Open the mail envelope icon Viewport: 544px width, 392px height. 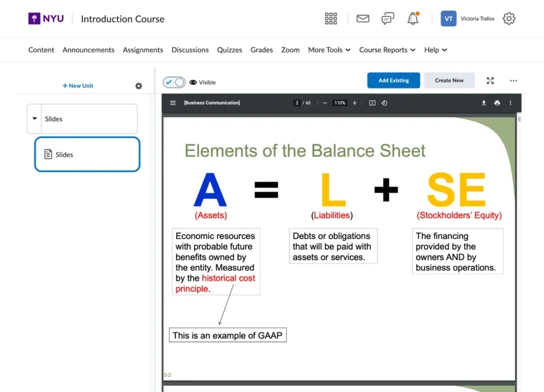point(363,18)
